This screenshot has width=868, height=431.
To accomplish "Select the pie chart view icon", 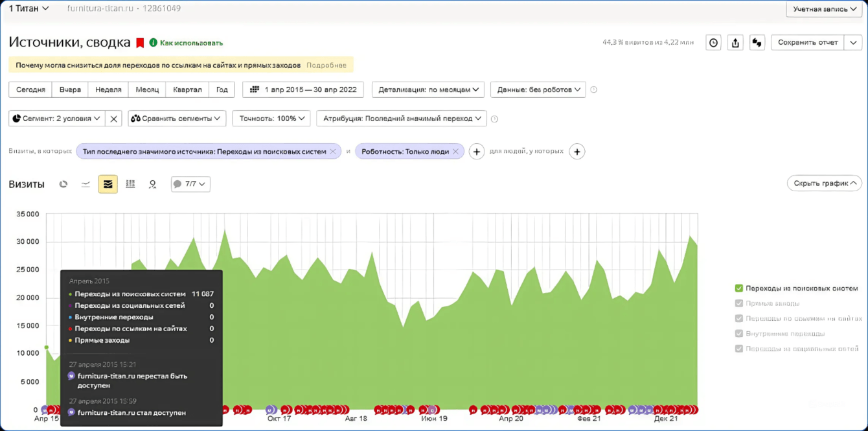I will click(x=63, y=184).
